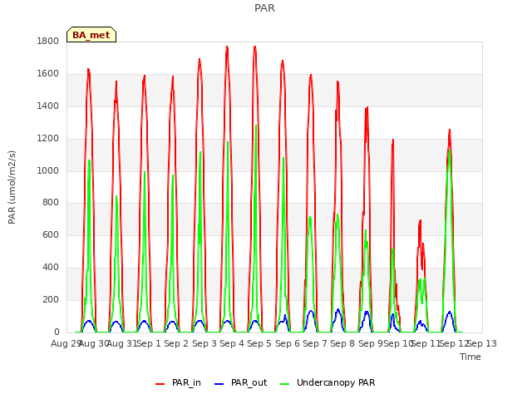This screenshot has height=399, width=532.
Task: Click the Time x-axis label
Action: (470, 357)
